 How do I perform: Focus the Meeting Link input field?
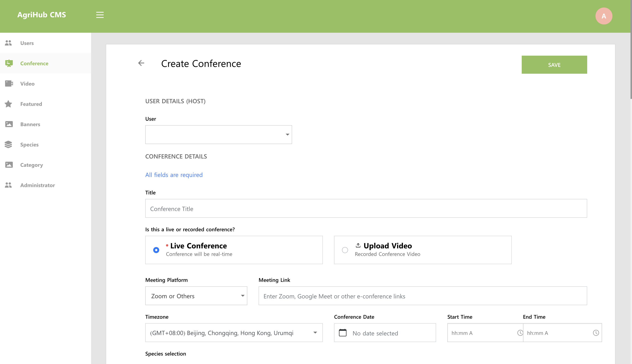[423, 296]
